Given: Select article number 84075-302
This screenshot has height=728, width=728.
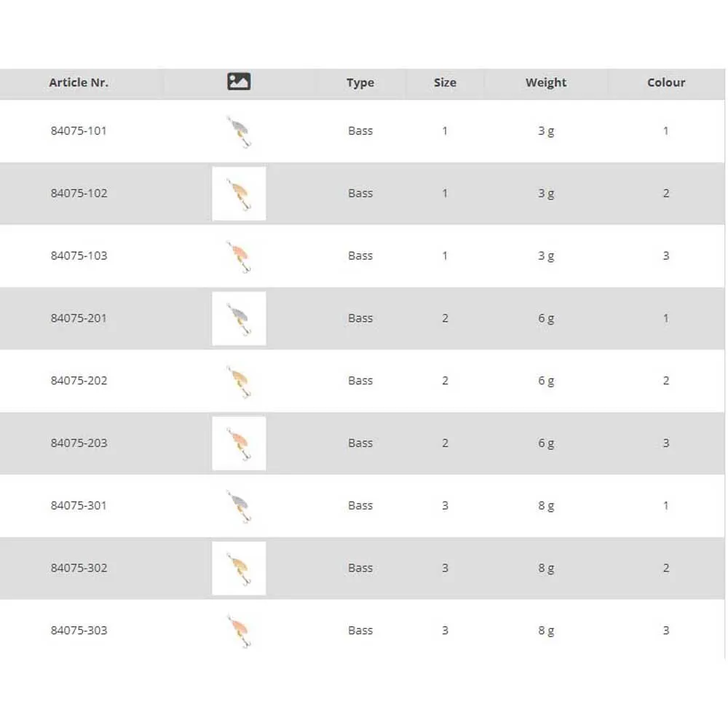Looking at the screenshot, I should pyautogui.click(x=79, y=568).
